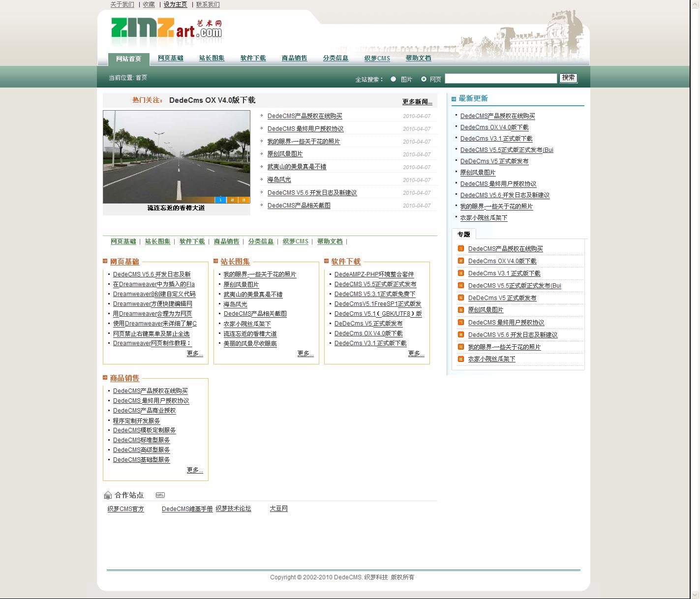Click the number 3 icon in the 专题 list
700x599 pixels.
461,273
